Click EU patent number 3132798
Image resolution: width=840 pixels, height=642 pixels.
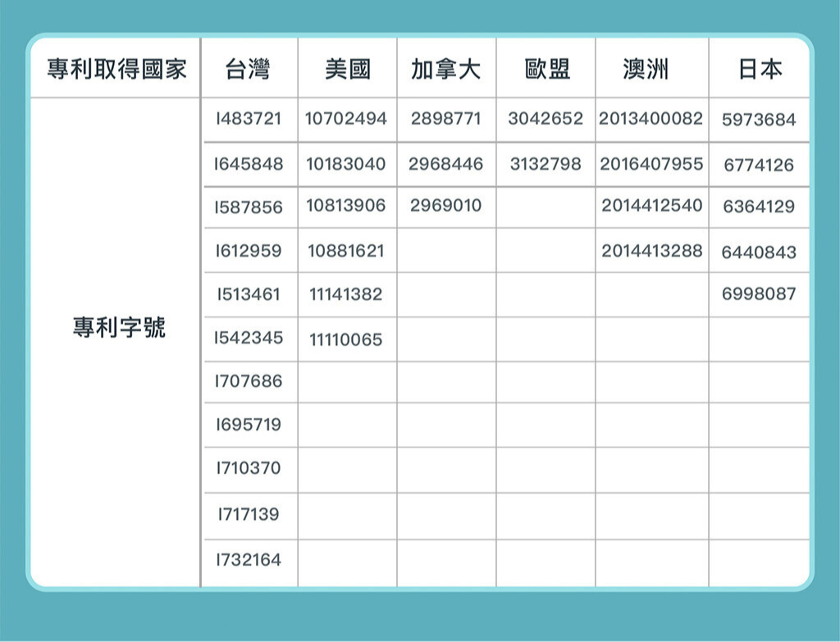coord(545,164)
